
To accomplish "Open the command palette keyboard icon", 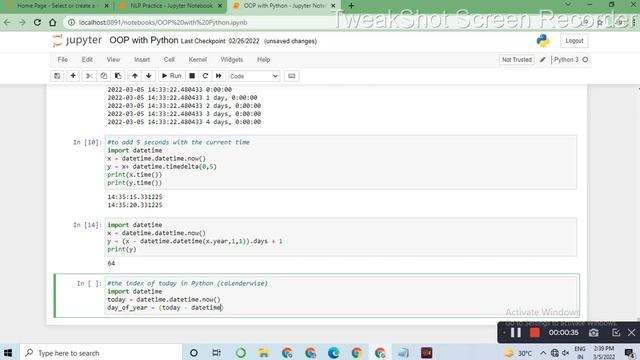I will 291,76.
